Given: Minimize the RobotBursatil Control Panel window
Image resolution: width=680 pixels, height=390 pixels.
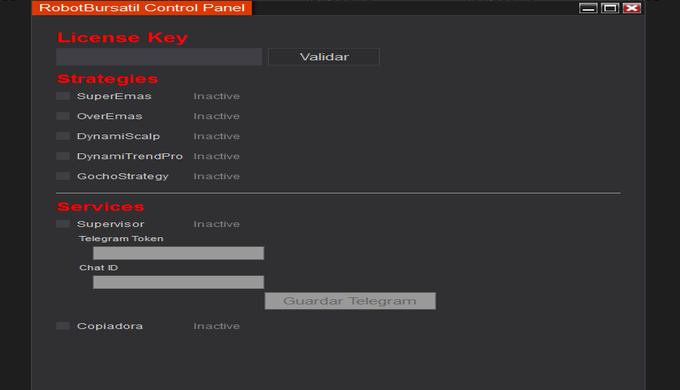Looking at the screenshot, I should click(588, 8).
